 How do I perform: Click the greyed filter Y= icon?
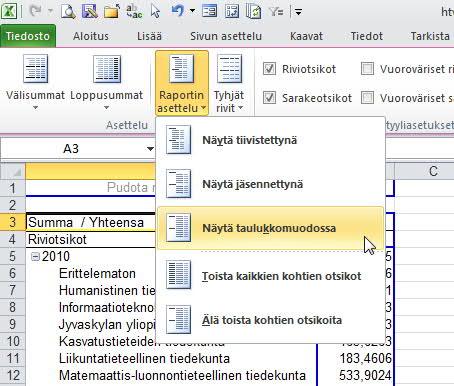pos(277,12)
